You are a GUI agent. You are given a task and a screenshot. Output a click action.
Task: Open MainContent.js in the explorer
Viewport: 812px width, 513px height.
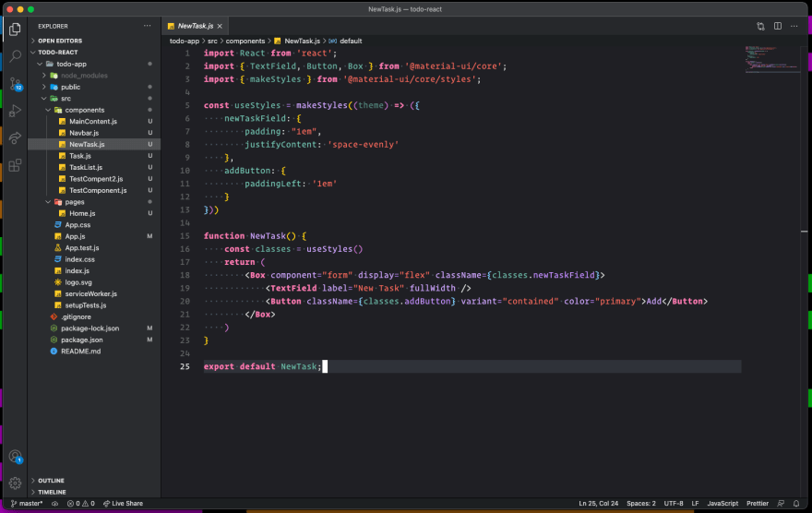point(94,121)
